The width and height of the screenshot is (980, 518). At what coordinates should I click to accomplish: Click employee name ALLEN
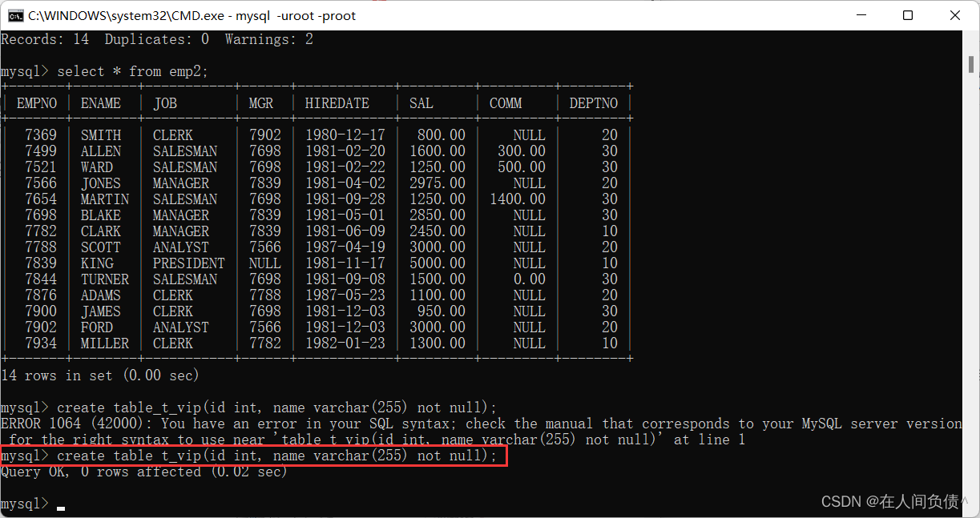tap(101, 151)
